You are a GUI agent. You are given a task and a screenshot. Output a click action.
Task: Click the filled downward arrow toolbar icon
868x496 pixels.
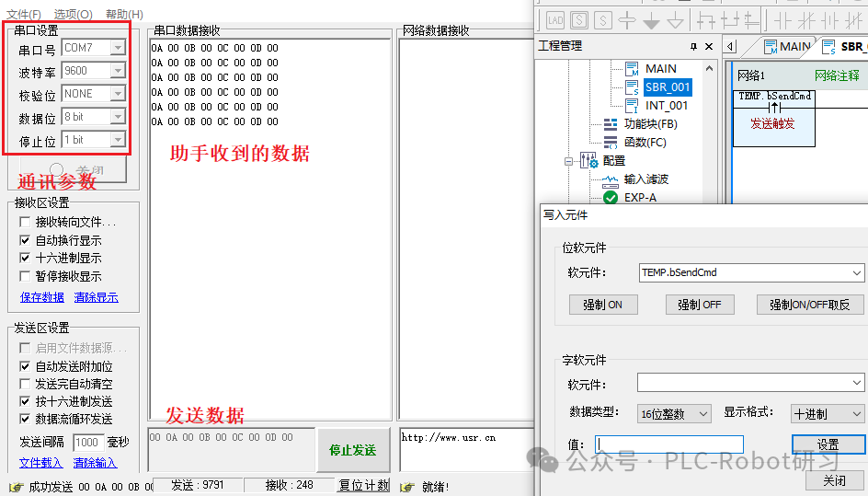coord(651,21)
